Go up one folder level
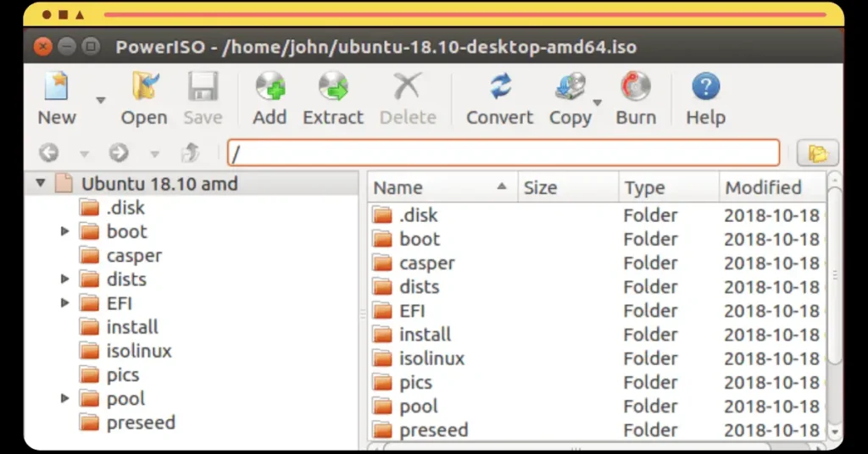The height and width of the screenshot is (454, 868). click(x=191, y=152)
